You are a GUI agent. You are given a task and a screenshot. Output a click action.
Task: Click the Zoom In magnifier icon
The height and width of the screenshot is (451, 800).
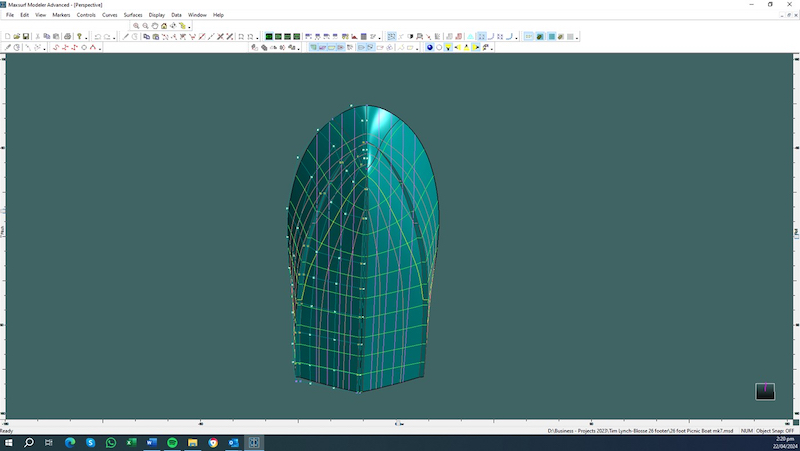tap(136, 26)
